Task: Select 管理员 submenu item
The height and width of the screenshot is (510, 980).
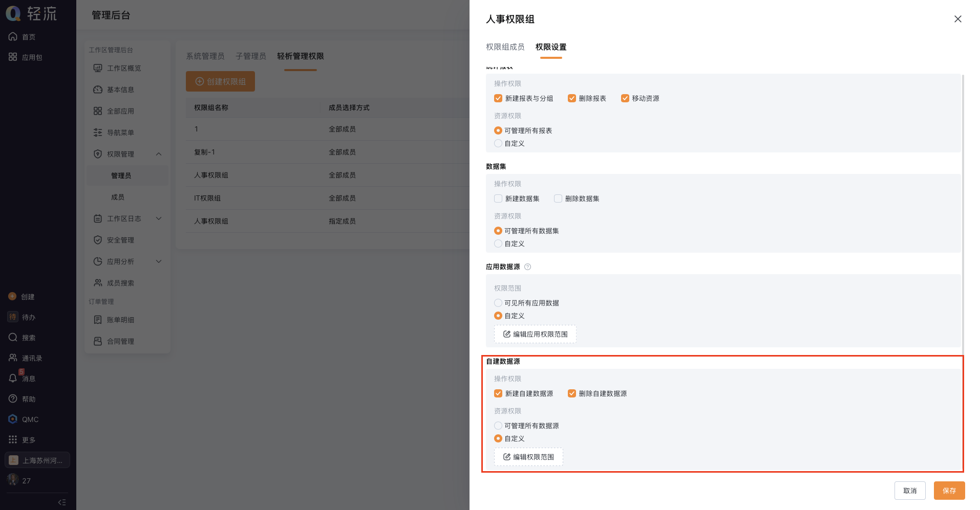Action: [x=127, y=175]
